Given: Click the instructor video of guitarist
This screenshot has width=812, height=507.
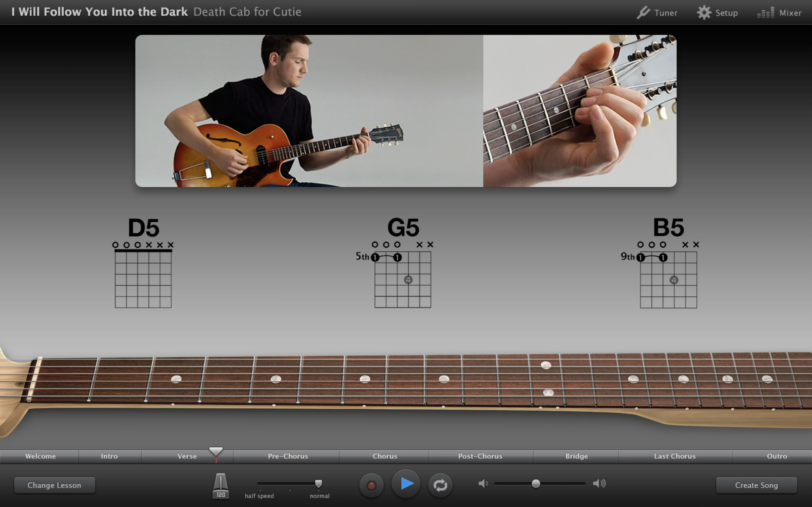Looking at the screenshot, I should coord(309,111).
